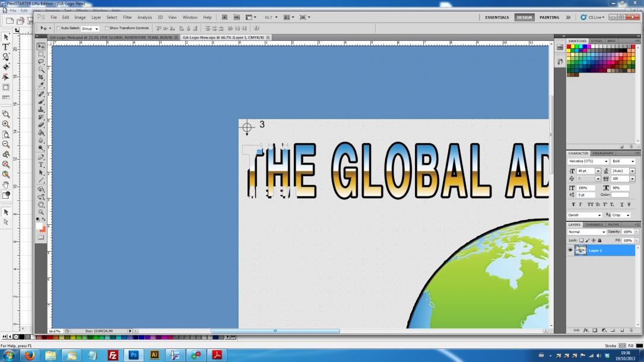
Task: Click the Zoom In tool in FlexiSTARTER
Action: (x=6, y=124)
